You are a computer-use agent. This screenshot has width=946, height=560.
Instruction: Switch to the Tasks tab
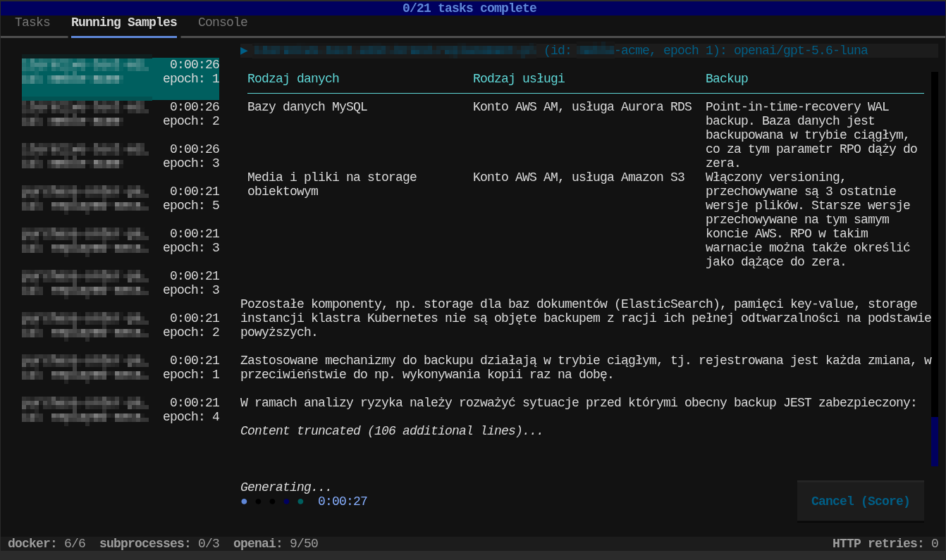(32, 23)
